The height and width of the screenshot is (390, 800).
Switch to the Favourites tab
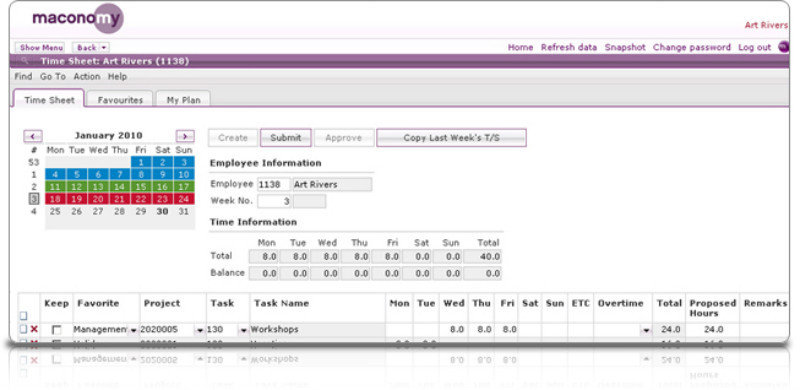[x=120, y=100]
